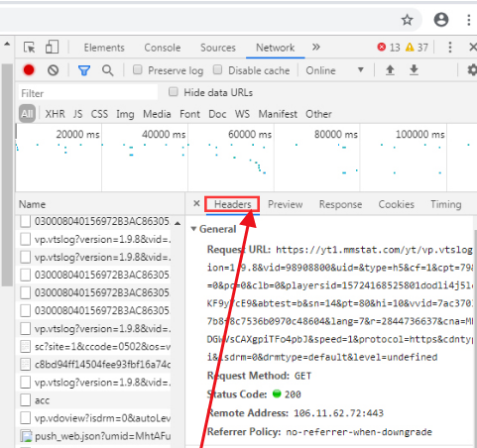The width and height of the screenshot is (477, 448).
Task: Clear the network log
Action: pyautogui.click(x=53, y=70)
